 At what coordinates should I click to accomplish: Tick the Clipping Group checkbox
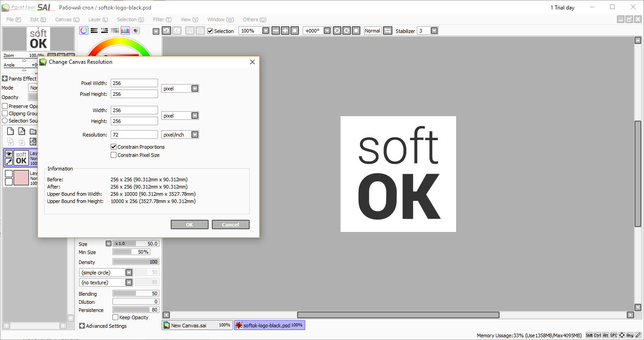pos(5,113)
